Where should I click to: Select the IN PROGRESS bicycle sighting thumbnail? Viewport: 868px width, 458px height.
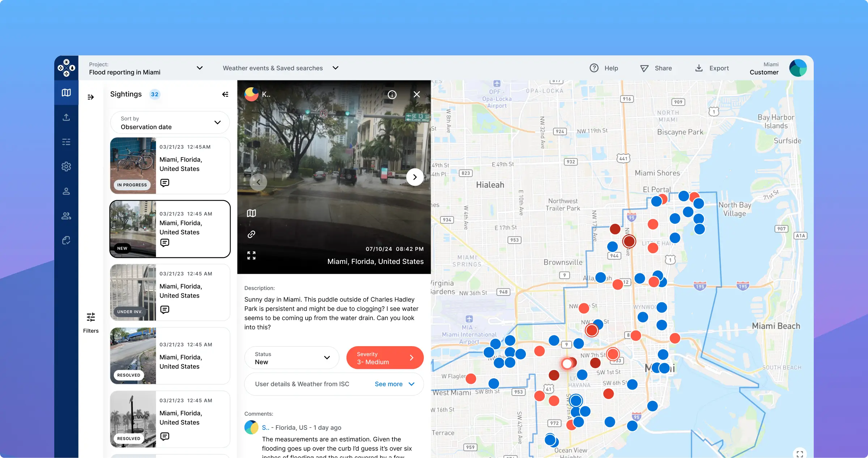133,165
